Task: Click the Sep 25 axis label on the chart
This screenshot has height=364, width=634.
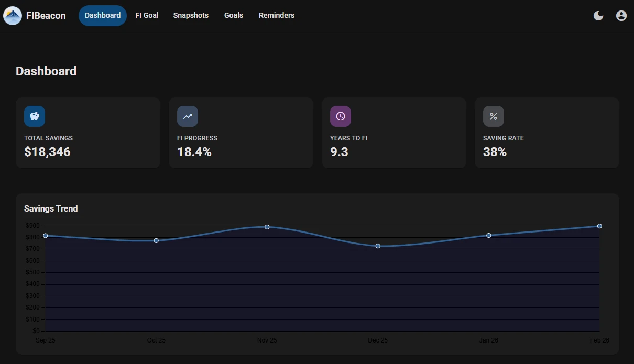Action: tap(46, 340)
